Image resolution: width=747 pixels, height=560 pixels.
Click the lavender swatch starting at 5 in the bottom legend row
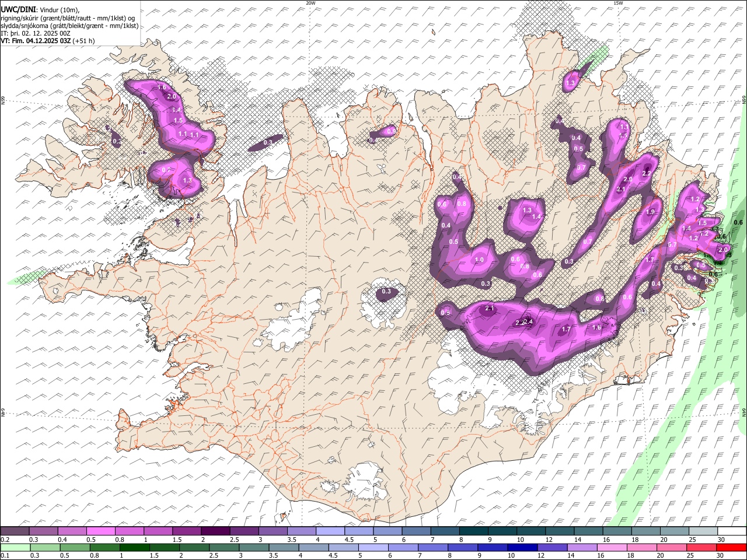tap(373, 547)
